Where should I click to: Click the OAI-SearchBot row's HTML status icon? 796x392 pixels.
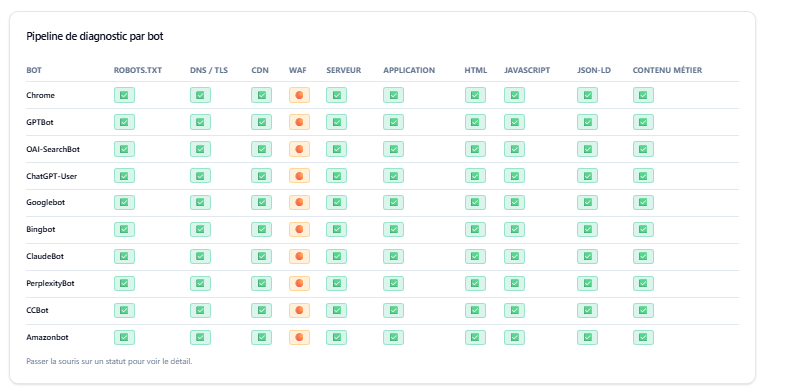pos(475,149)
